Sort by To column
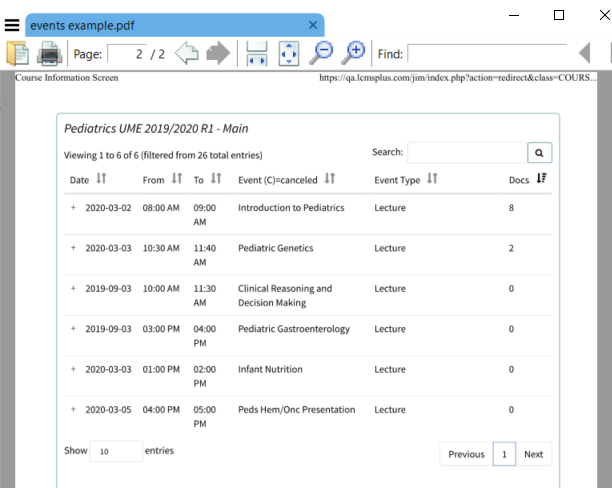Viewport: 612px width, 488px height. (216, 178)
